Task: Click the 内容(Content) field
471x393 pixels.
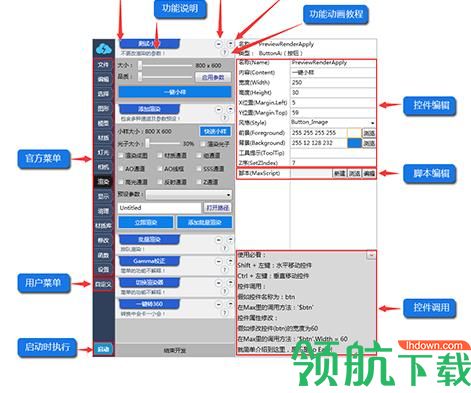Action: click(333, 72)
